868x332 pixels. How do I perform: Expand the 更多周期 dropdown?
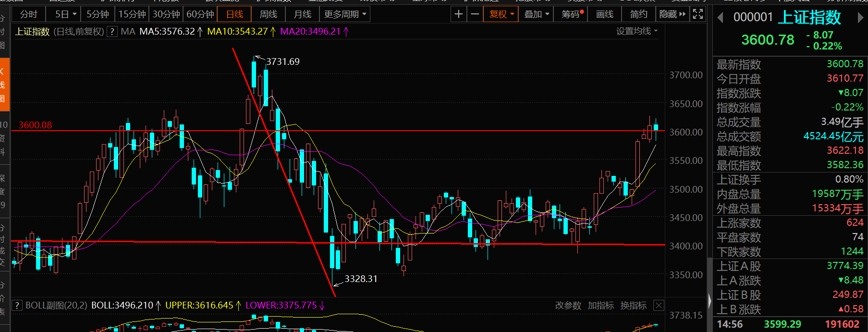pos(345,14)
